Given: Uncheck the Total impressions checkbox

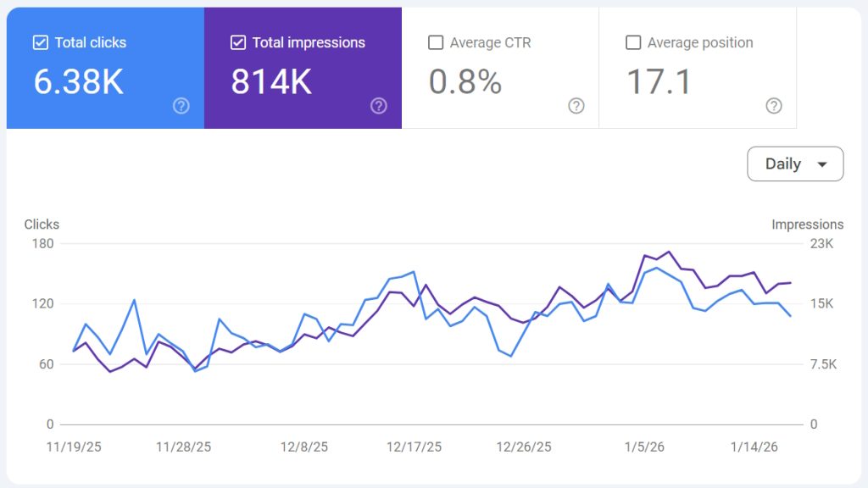Looking at the screenshot, I should pyautogui.click(x=238, y=42).
